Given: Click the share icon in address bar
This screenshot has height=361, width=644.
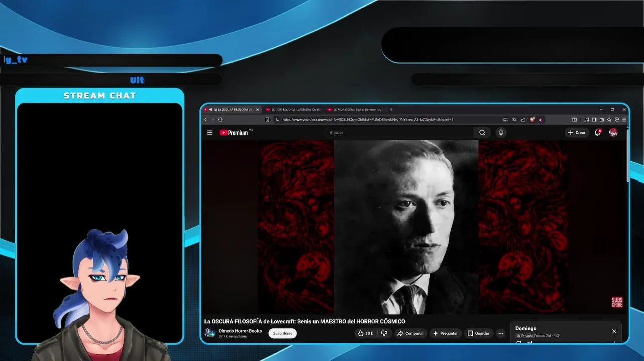Looking at the screenshot, I should pos(523,120).
